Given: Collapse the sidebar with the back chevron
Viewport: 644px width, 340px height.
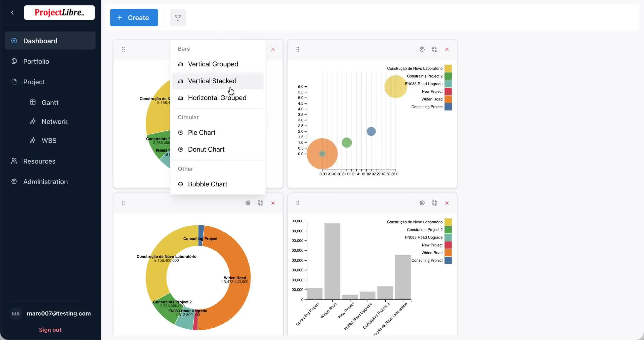Looking at the screenshot, I should coord(12,13).
